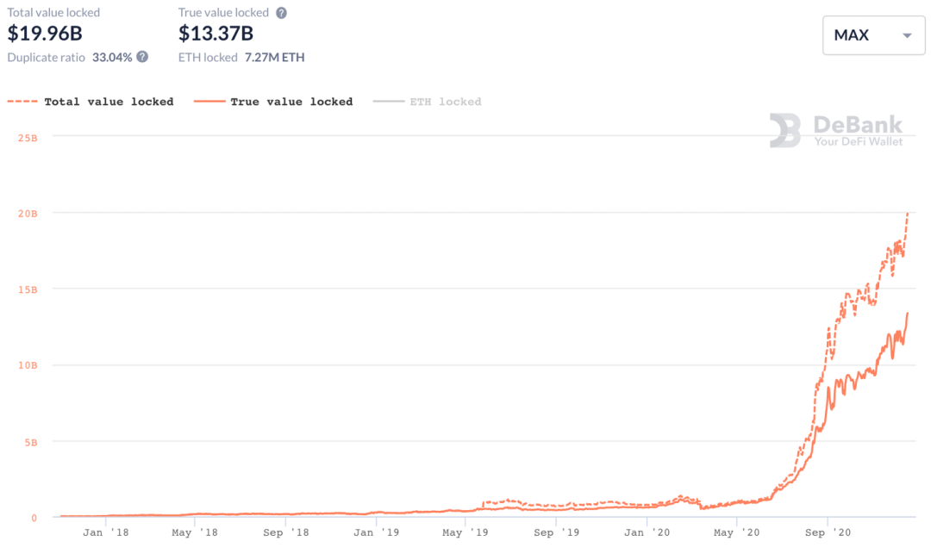Image resolution: width=931 pixels, height=560 pixels.
Task: Click the Your DeFi Wallet tagline text
Action: tap(859, 141)
